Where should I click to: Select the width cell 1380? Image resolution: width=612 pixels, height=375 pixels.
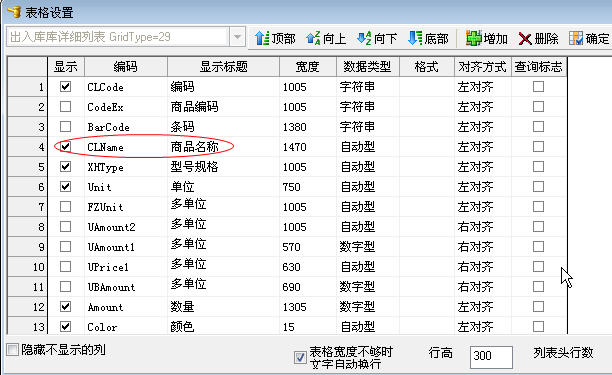pos(308,126)
